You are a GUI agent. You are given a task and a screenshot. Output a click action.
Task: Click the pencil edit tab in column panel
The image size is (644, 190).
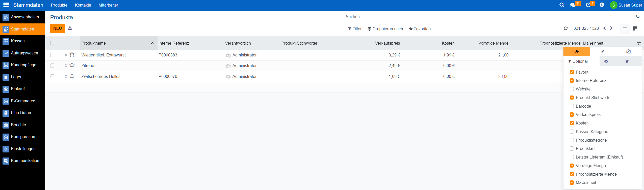click(602, 51)
